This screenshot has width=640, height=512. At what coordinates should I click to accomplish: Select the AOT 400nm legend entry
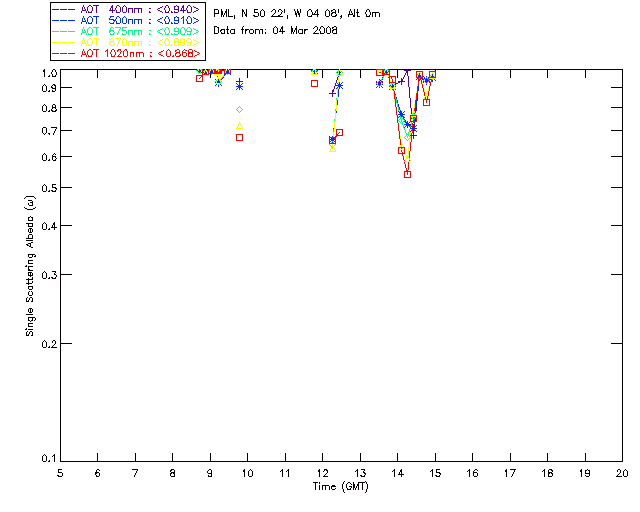pos(126,9)
